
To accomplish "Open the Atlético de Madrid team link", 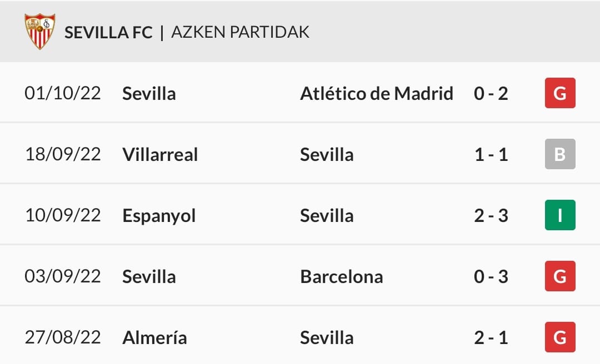I will point(377,93).
